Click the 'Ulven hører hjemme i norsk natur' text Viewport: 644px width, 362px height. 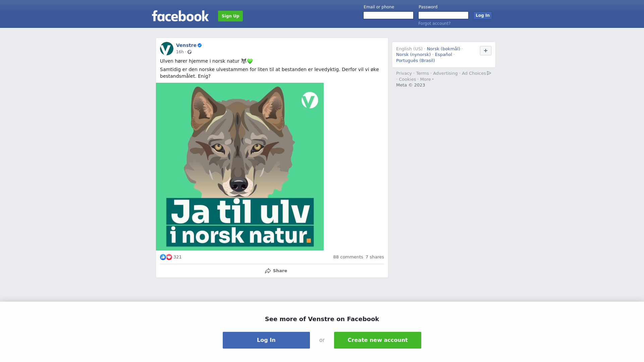[x=200, y=61]
